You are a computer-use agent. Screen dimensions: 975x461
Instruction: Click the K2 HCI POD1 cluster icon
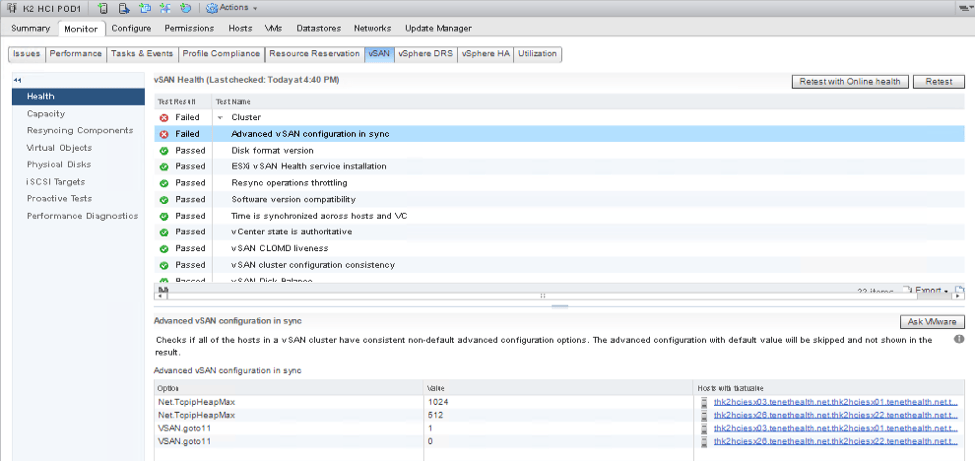[11, 8]
